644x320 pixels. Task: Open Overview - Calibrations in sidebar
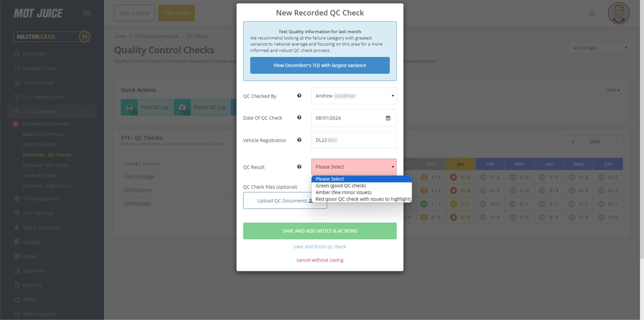pyautogui.click(x=46, y=186)
